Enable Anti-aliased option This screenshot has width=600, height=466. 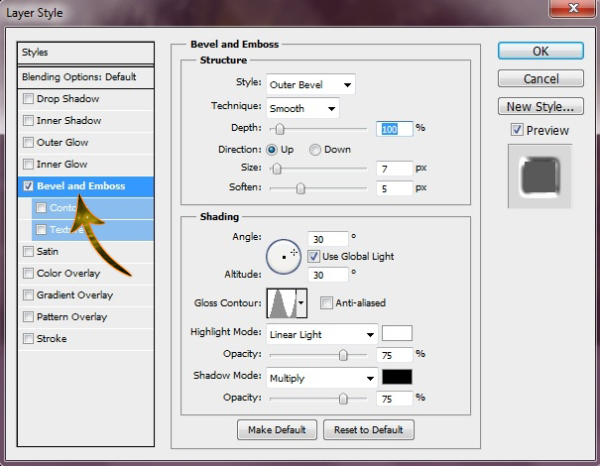coord(326,303)
